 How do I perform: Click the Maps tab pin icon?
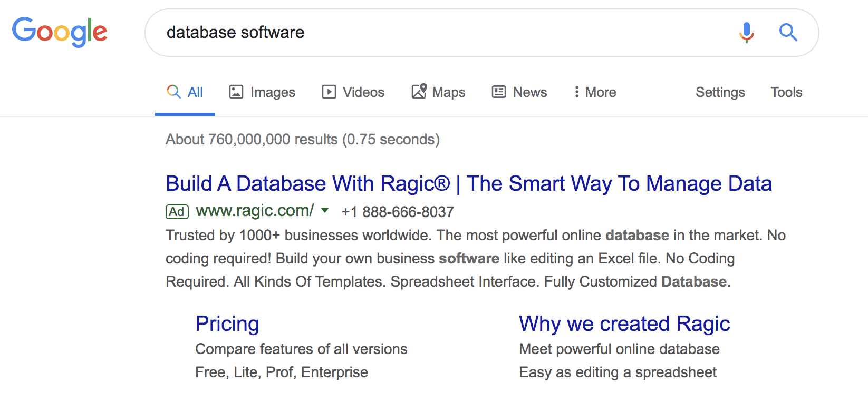[419, 91]
